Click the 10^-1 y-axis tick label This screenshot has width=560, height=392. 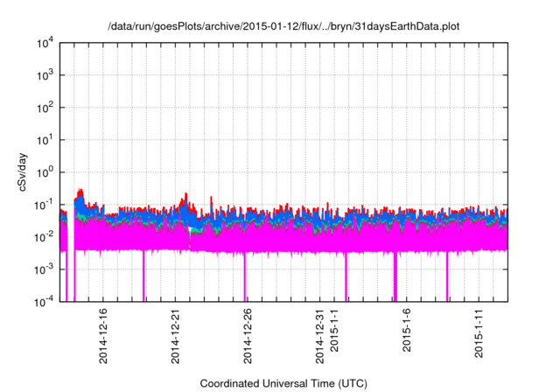tap(45, 206)
